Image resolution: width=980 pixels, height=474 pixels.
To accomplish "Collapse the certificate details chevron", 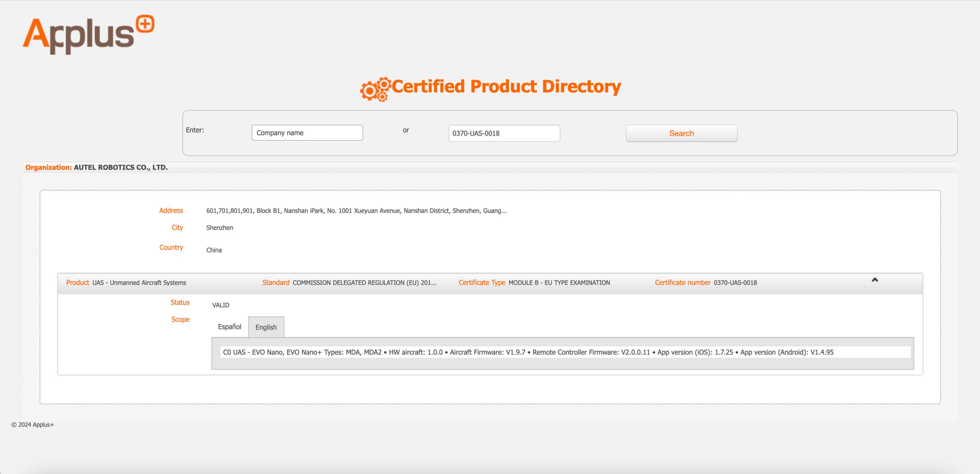I will [875, 280].
